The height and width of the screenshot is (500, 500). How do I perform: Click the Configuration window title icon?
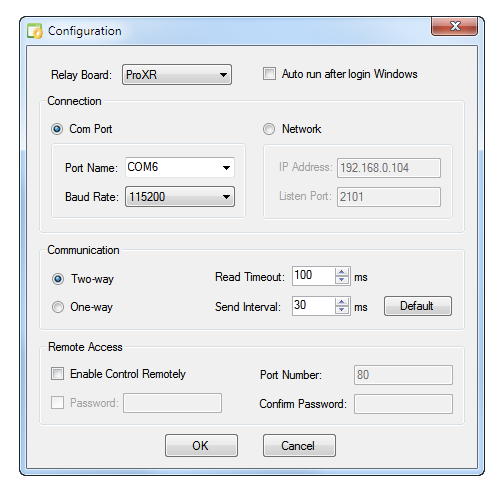click(34, 31)
